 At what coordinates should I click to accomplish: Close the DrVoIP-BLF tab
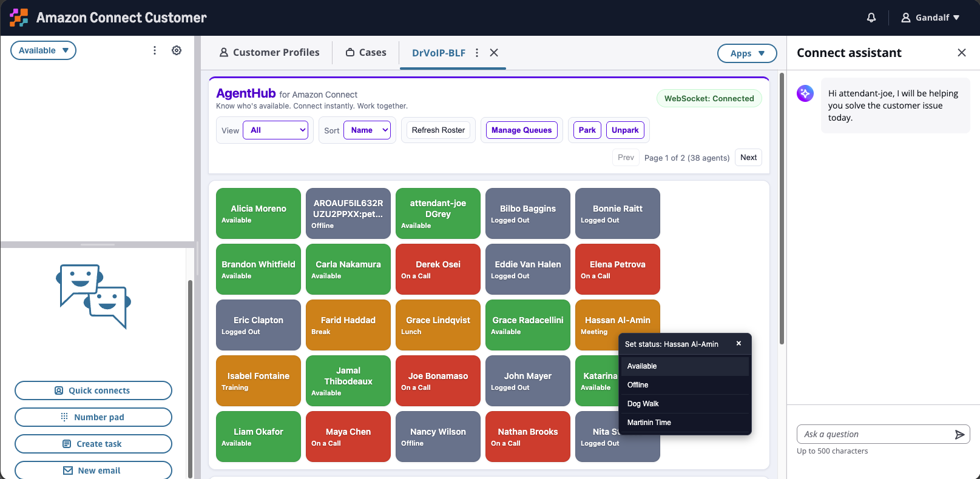(494, 53)
